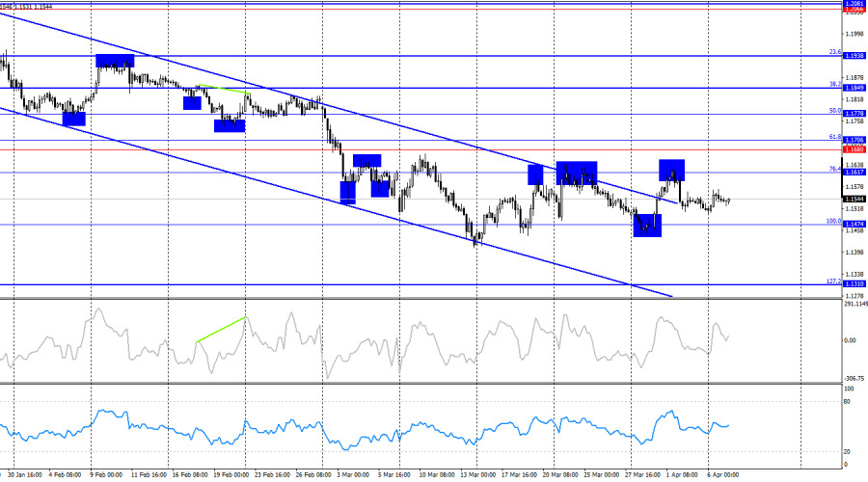Screen dimensions: 868x482
Task: Click the 20 level on the lower indicator scale
Action: point(847,452)
